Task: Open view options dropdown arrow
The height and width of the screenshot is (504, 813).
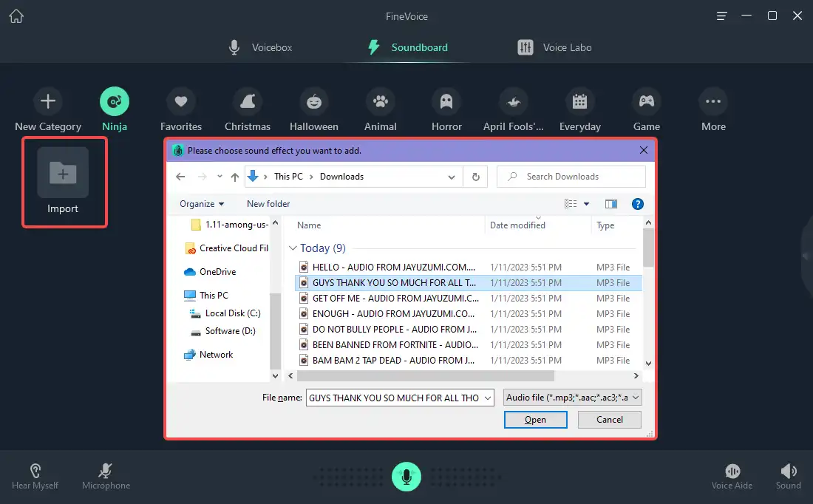Action: tap(586, 204)
